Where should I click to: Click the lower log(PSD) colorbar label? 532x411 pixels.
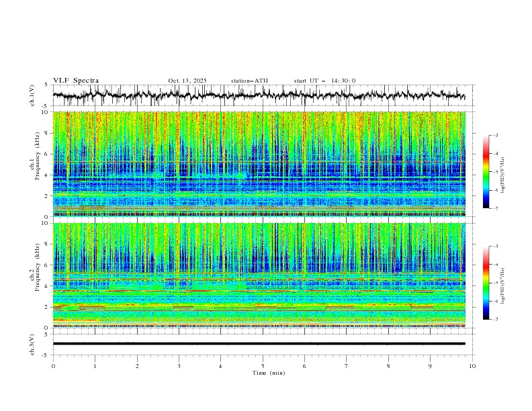(503, 286)
